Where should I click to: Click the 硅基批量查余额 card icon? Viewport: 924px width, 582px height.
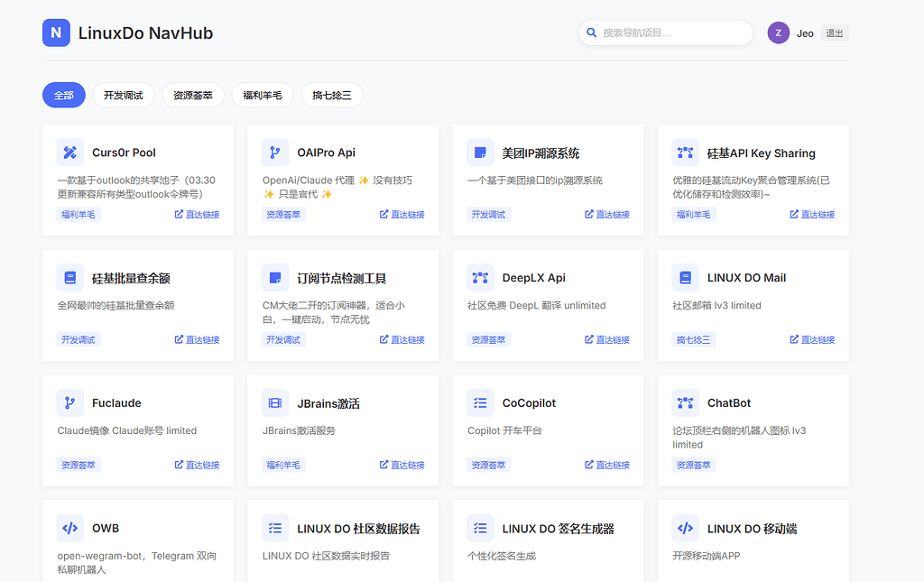[x=70, y=277]
